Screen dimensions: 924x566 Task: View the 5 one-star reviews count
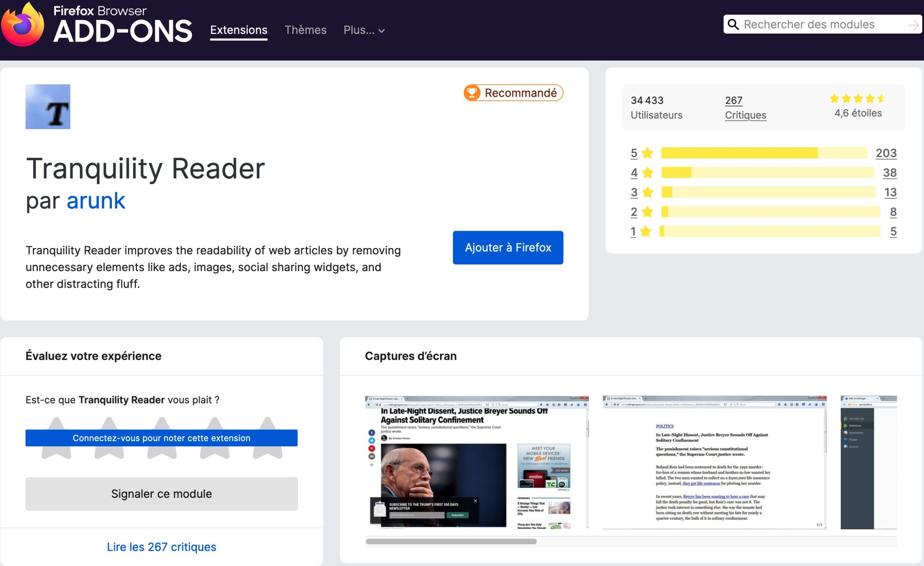tap(893, 231)
